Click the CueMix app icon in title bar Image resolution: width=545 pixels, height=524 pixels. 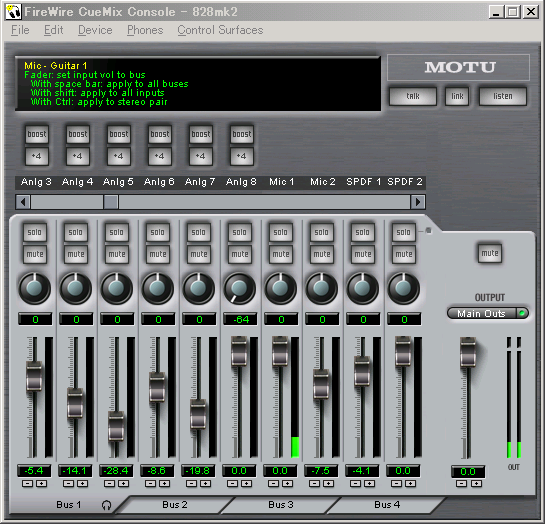pos(13,12)
